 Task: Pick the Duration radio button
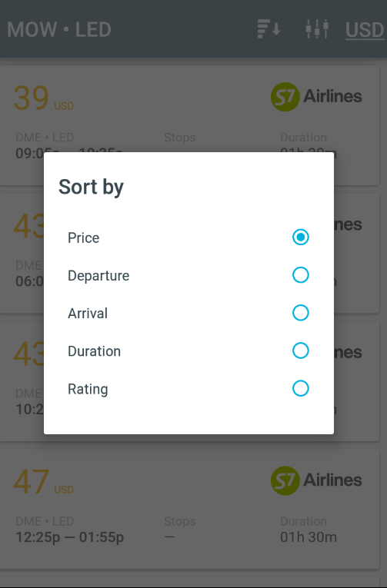tap(300, 350)
